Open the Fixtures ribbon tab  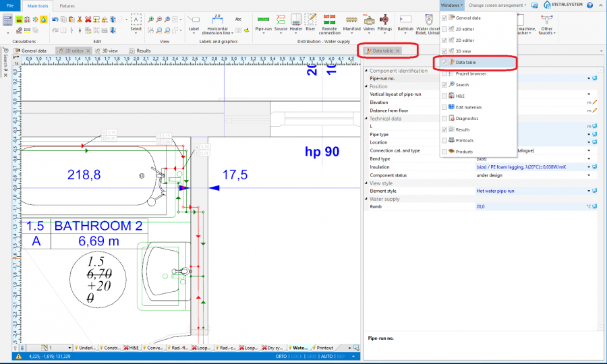[67, 5]
